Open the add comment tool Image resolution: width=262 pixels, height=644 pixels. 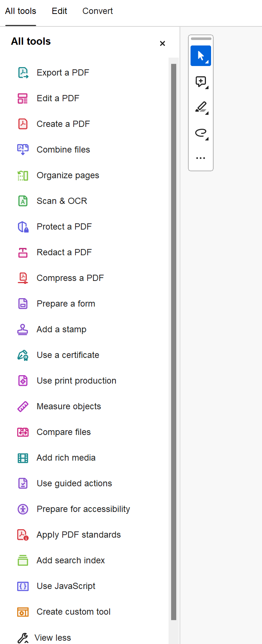tap(200, 81)
